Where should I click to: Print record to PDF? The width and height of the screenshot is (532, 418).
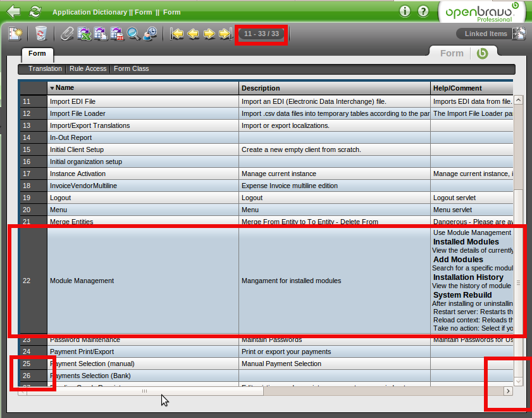[117, 34]
